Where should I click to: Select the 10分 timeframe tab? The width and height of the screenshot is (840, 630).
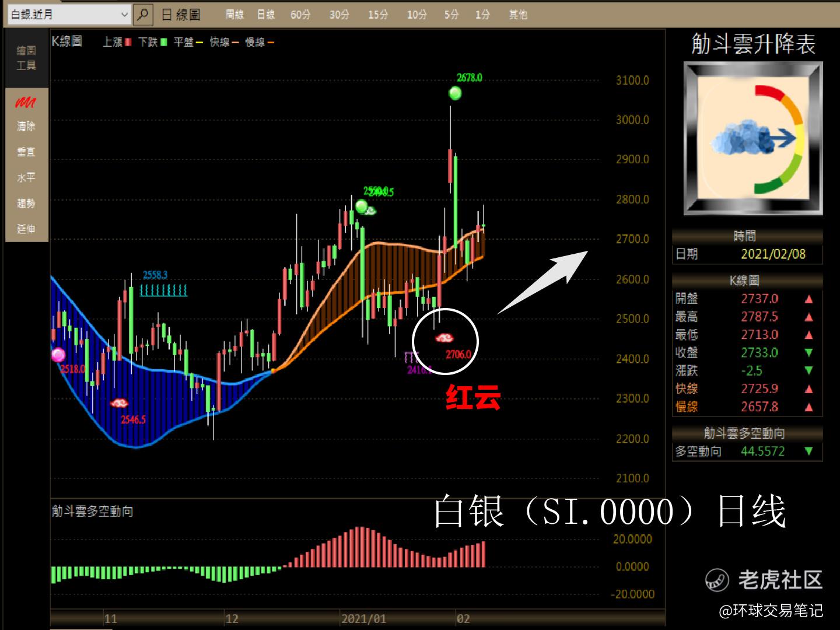(417, 15)
